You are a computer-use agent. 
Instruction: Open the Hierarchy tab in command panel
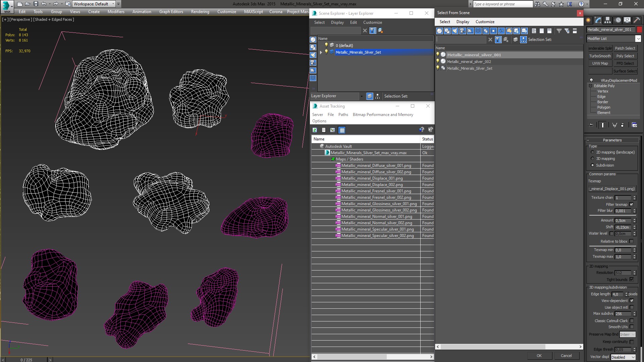607,20
